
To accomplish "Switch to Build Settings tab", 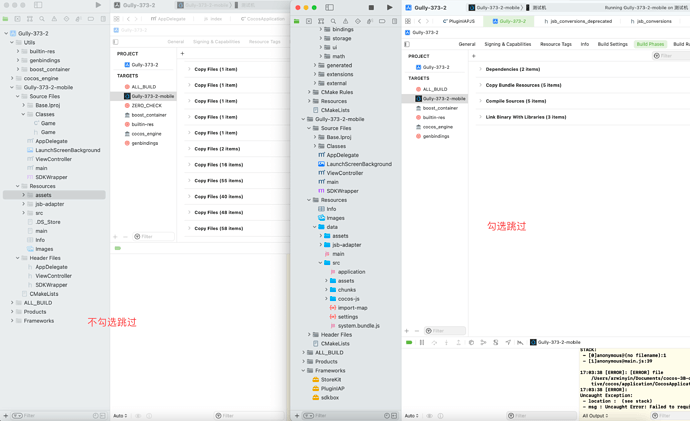I will (613, 44).
